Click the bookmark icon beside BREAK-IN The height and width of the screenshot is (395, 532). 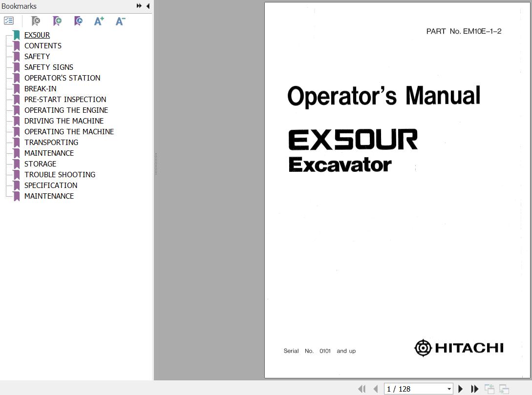coord(17,89)
